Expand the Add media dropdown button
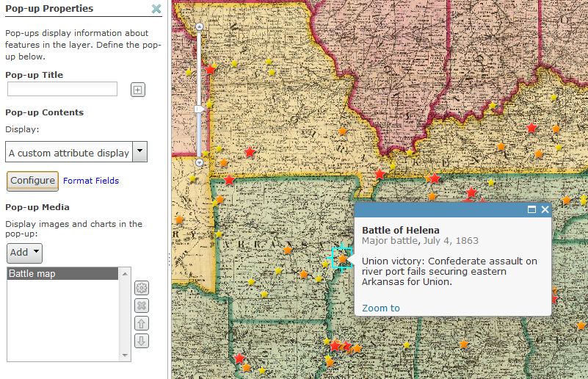 [24, 253]
